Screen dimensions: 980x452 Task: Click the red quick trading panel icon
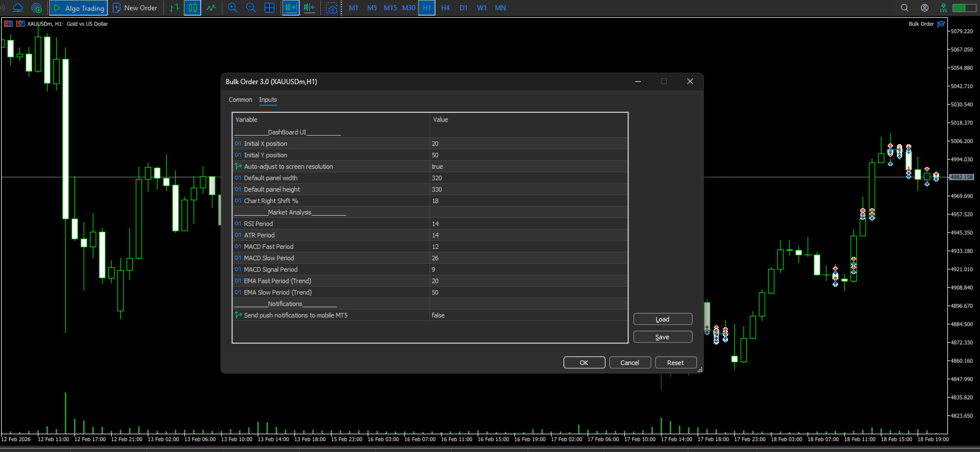[8, 24]
